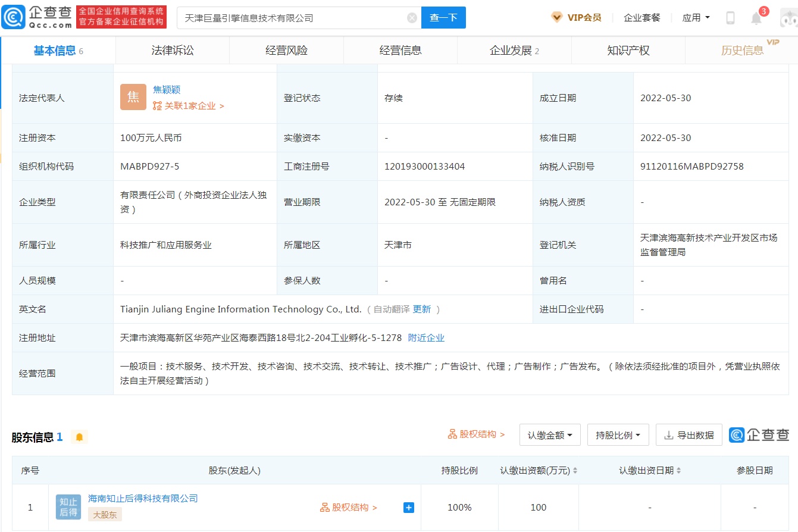Click the VIP会员 diamond icon
The width and height of the screenshot is (798, 532).
click(557, 17)
